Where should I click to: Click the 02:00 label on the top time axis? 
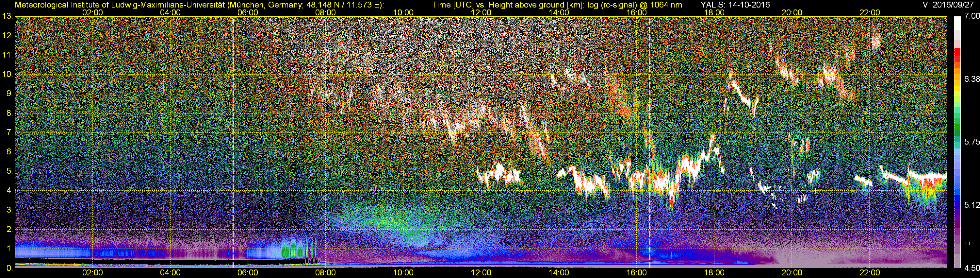[x=92, y=12]
